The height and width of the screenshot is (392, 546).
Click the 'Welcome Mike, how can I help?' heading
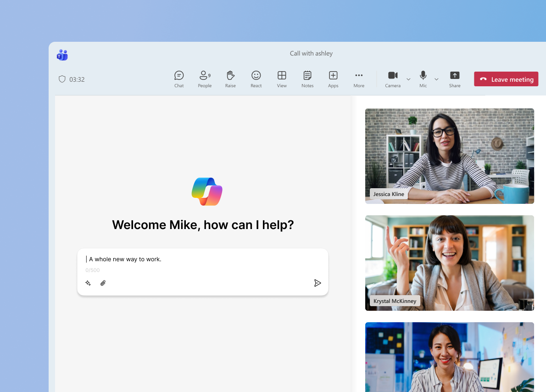(x=203, y=225)
